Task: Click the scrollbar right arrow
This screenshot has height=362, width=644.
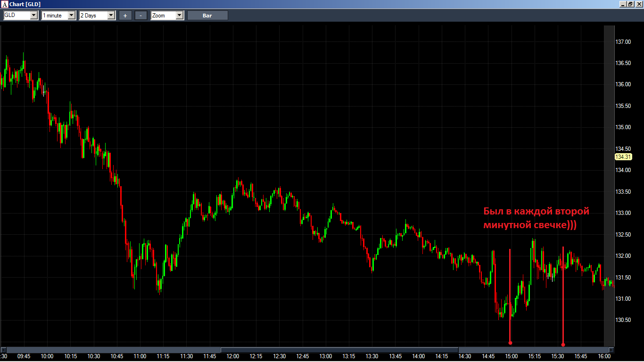Action: (x=611, y=350)
